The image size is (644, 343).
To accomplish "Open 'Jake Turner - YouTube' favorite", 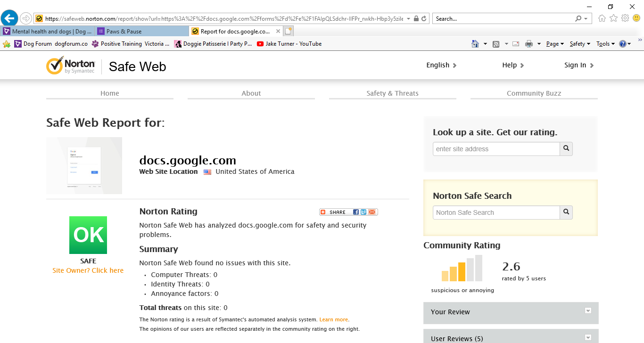I will tap(289, 44).
